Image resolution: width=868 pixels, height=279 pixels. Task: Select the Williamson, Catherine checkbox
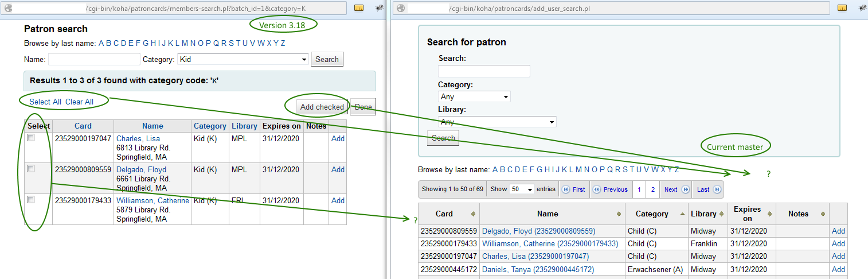pyautogui.click(x=31, y=200)
